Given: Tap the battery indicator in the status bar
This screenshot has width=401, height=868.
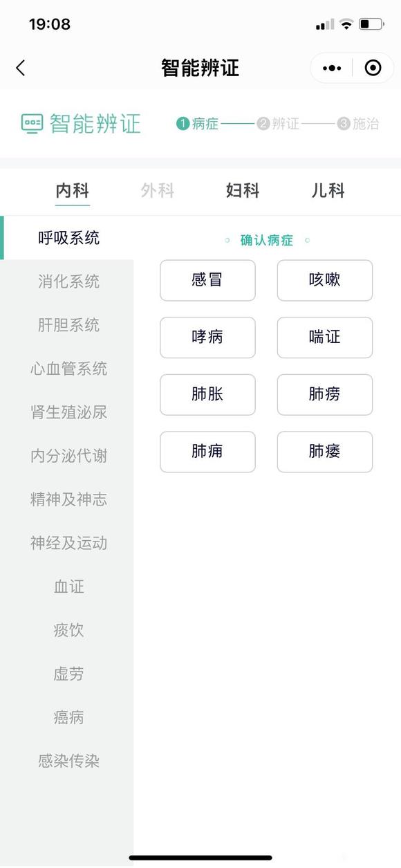Looking at the screenshot, I should click(x=372, y=23).
